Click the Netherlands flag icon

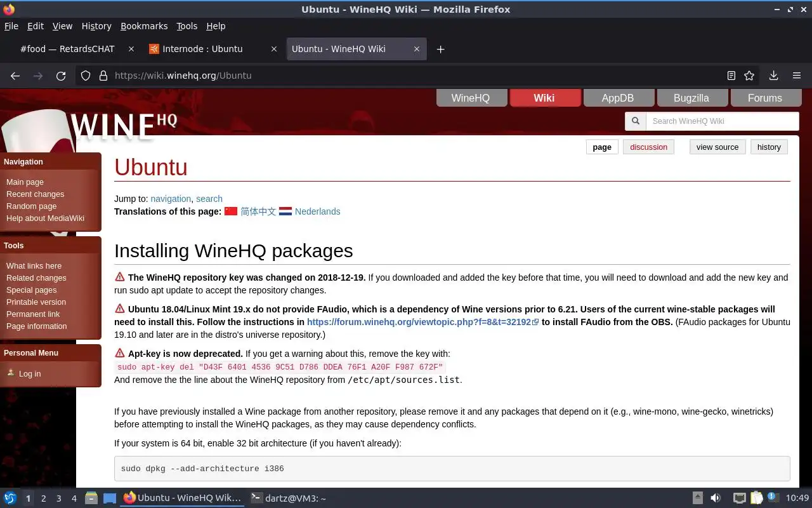point(285,211)
